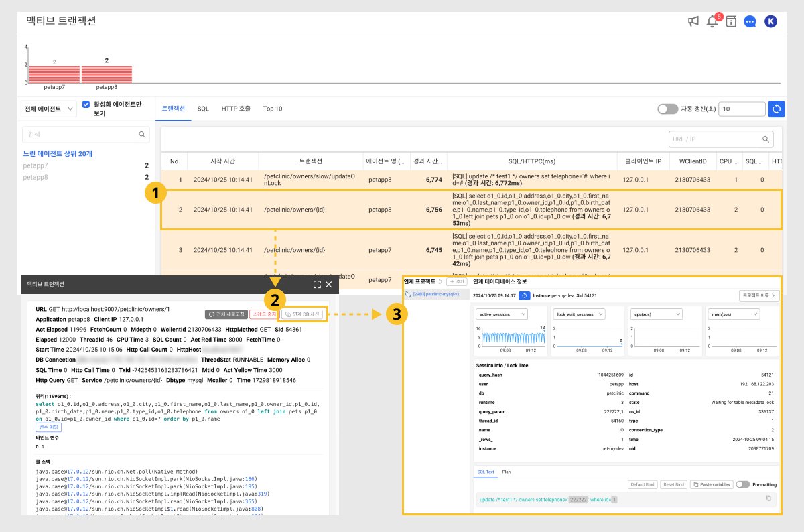This screenshot has height=532, width=804.
Task: Sort by the 클라이언트 IP column header
Action: (x=643, y=161)
